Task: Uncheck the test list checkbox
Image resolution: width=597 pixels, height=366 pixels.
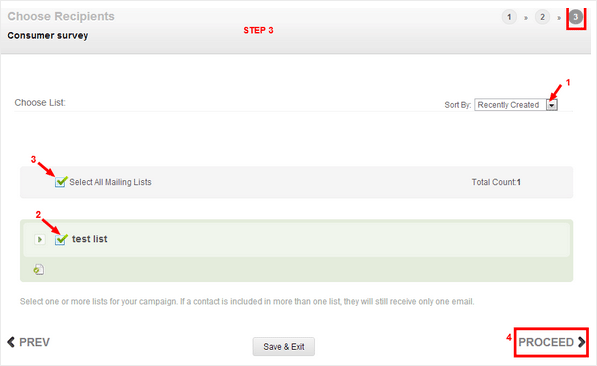Action: pos(61,239)
